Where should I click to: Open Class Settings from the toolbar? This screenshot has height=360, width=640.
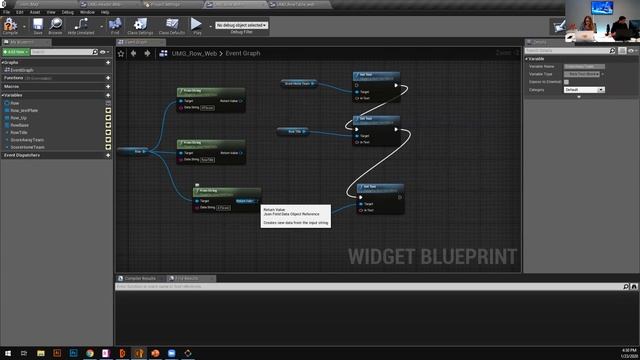pyautogui.click(x=140, y=26)
